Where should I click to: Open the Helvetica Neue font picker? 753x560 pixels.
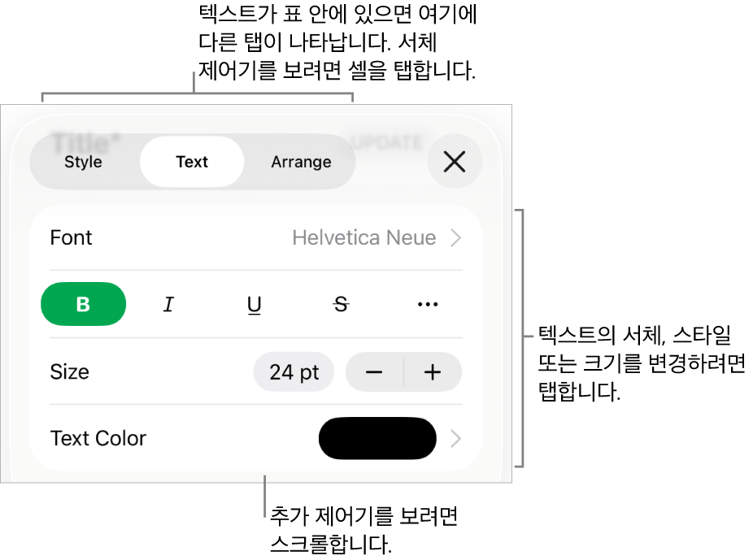(x=364, y=237)
